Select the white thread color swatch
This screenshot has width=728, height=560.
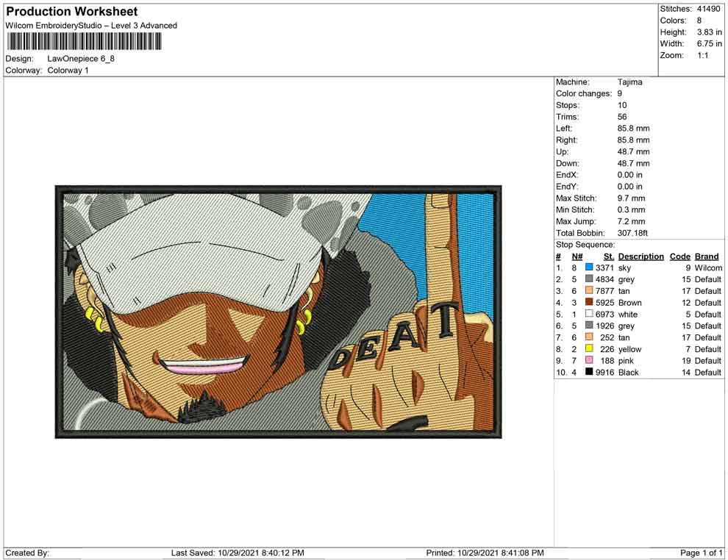click(589, 314)
